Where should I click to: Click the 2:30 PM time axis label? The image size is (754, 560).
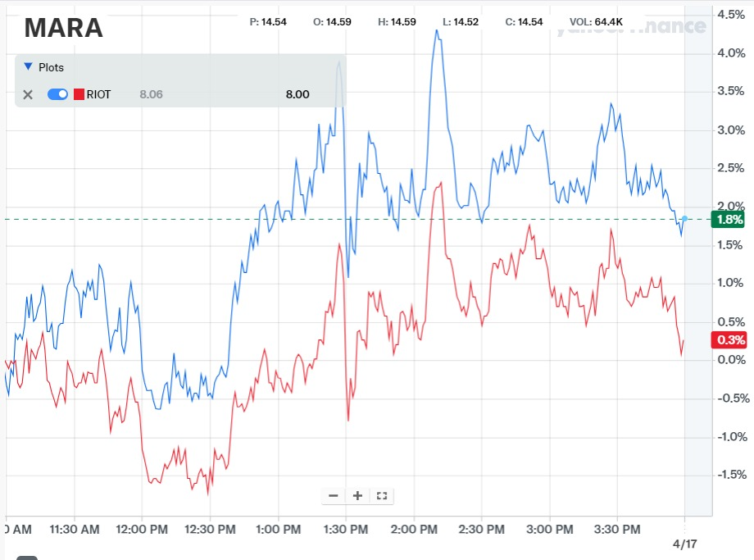pyautogui.click(x=481, y=529)
